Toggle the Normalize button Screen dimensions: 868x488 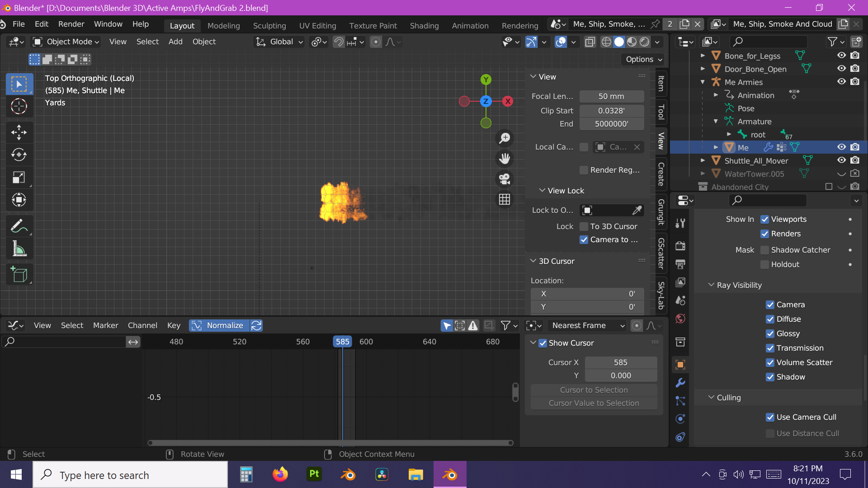219,325
